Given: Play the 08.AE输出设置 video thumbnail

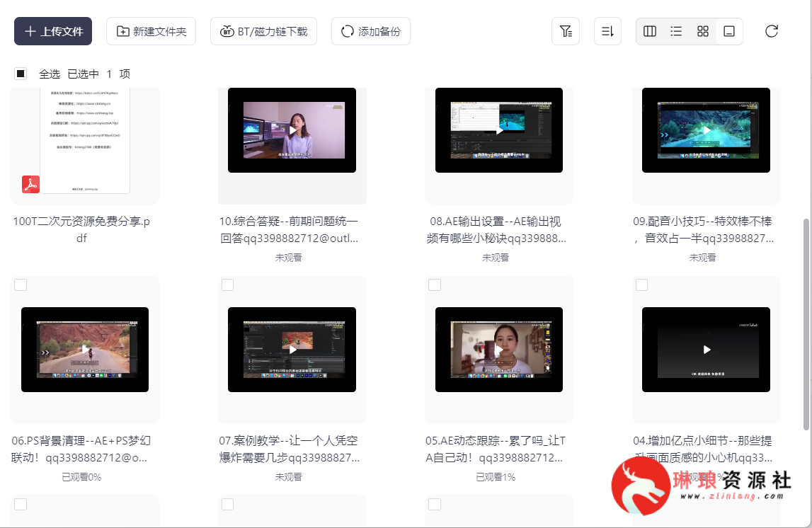Looking at the screenshot, I should coord(498,130).
